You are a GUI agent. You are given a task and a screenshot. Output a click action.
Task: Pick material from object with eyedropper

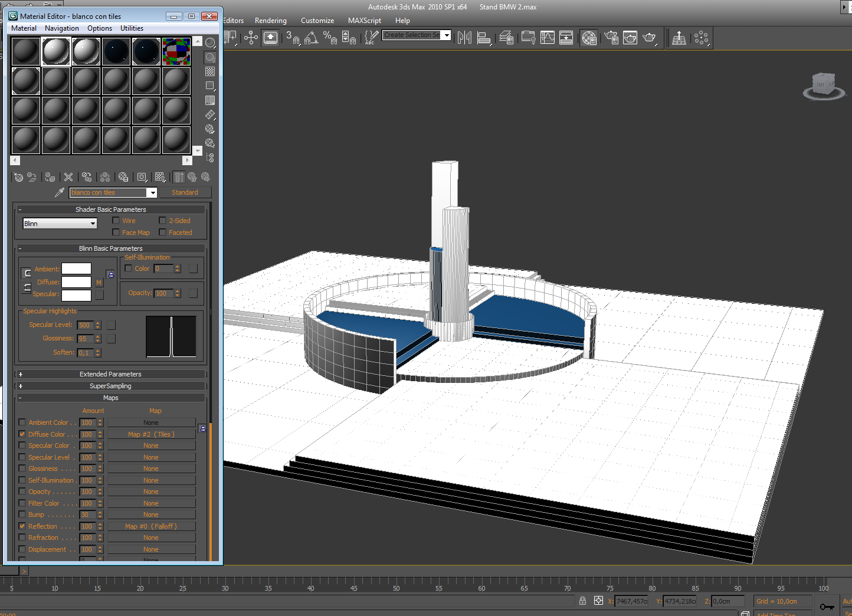tap(59, 192)
